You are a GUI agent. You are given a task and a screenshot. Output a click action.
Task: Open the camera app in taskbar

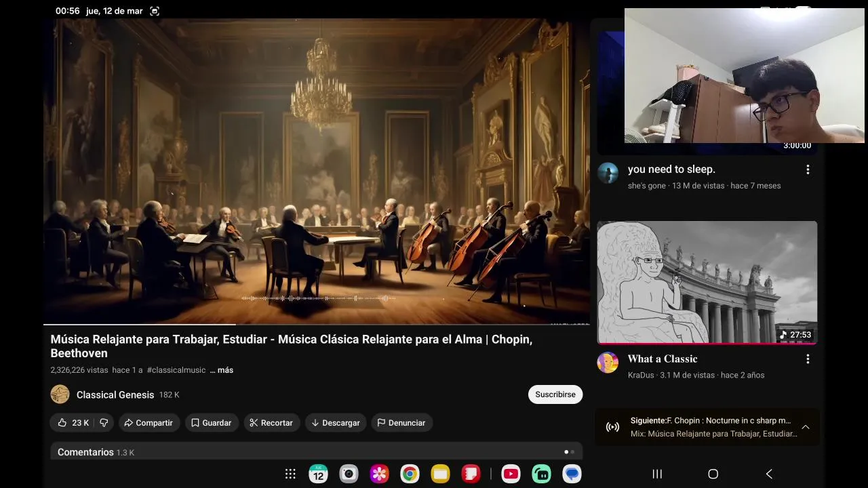349,474
